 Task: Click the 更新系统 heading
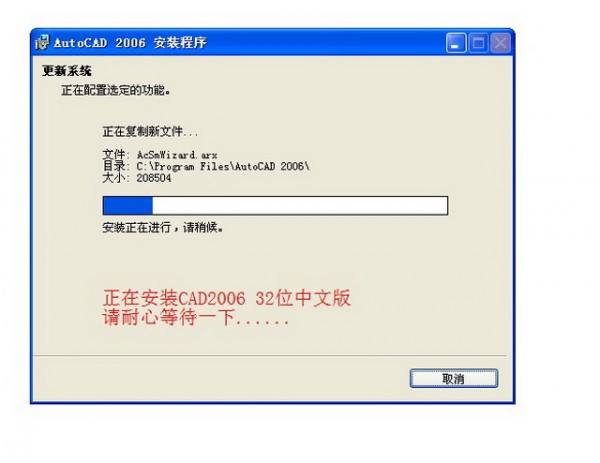67,71
